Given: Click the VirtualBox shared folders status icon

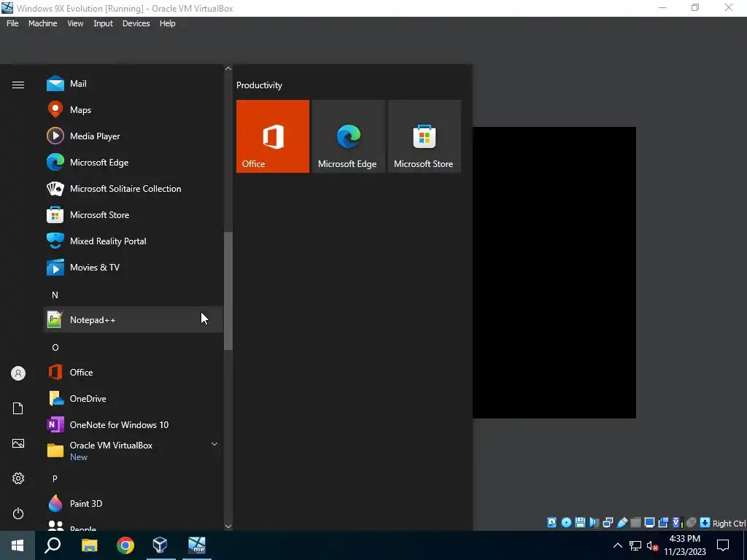Looking at the screenshot, I should point(635,522).
